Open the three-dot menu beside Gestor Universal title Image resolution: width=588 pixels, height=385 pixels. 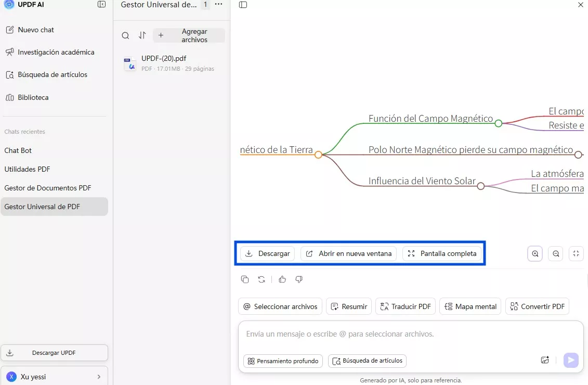pos(219,5)
